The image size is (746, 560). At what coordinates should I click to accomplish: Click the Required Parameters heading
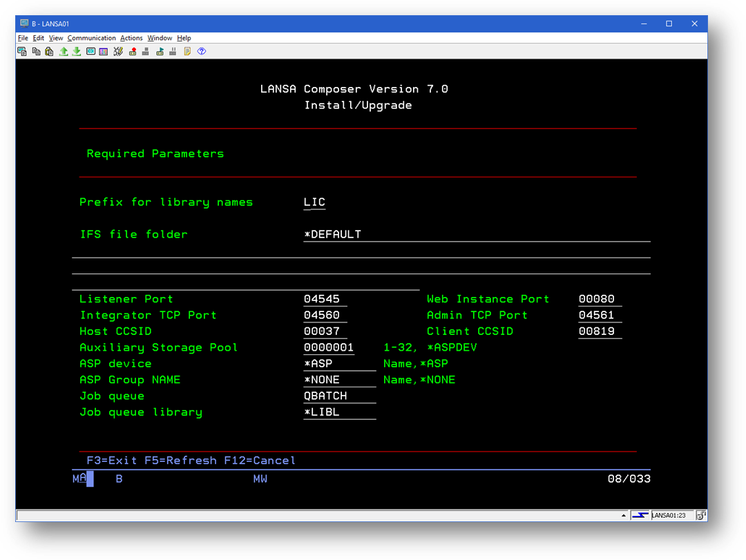click(155, 154)
